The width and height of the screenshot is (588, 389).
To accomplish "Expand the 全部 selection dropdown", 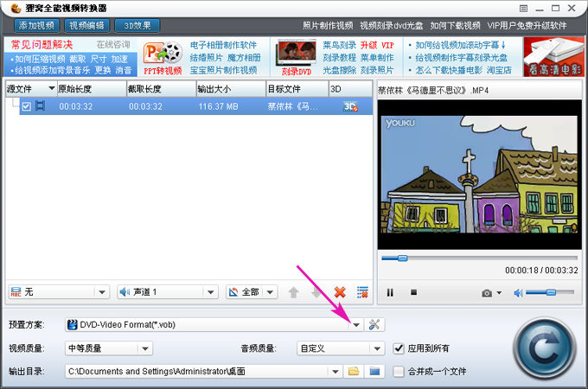I will 270,292.
